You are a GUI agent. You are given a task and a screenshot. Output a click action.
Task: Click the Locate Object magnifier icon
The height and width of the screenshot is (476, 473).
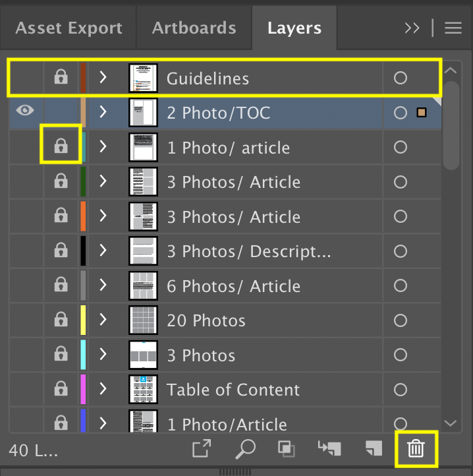click(x=244, y=449)
